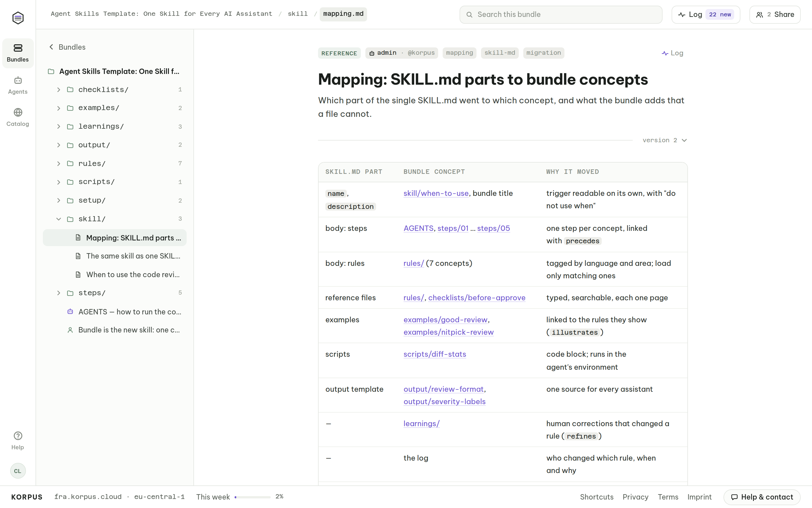Collapse the skill/ folder

tap(59, 219)
